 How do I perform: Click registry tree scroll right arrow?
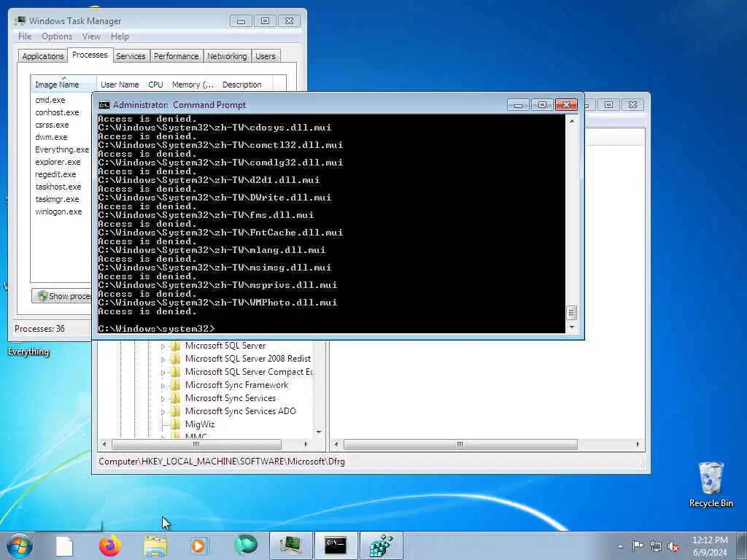pyautogui.click(x=306, y=444)
